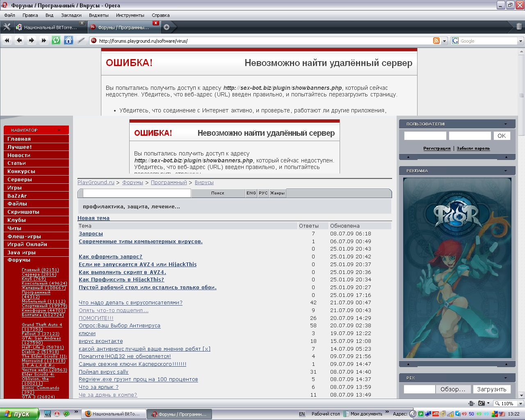Expand hidden tray icons arrow

(x=413, y=414)
